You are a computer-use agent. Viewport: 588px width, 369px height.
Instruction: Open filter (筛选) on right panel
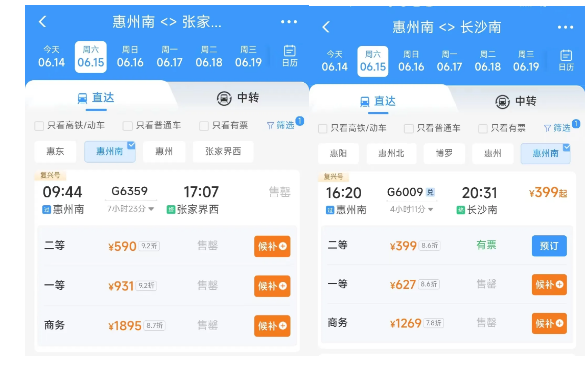[x=558, y=128]
